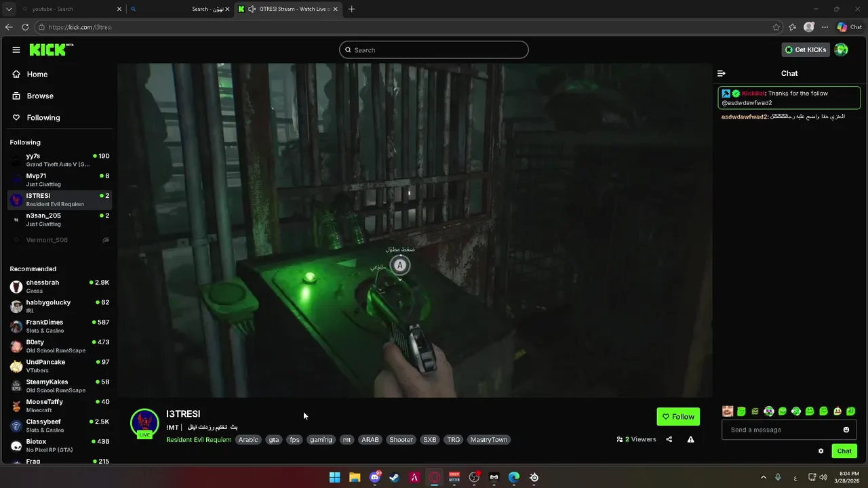
Task: Open File Explorer from taskbar
Action: pyautogui.click(x=355, y=477)
